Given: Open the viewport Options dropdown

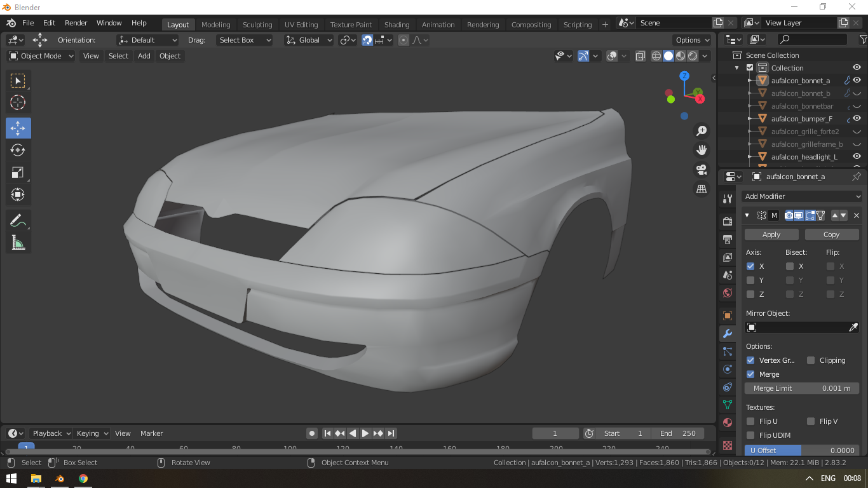Looking at the screenshot, I should 693,40.
